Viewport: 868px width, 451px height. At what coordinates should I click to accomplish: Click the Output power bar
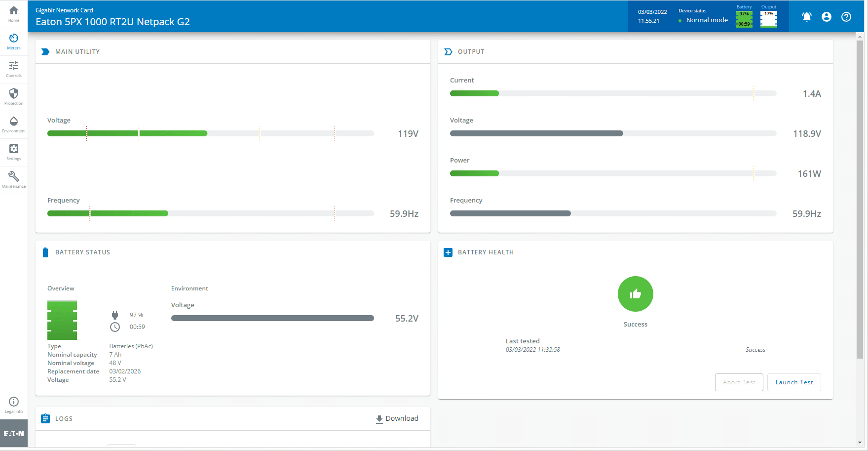point(613,173)
